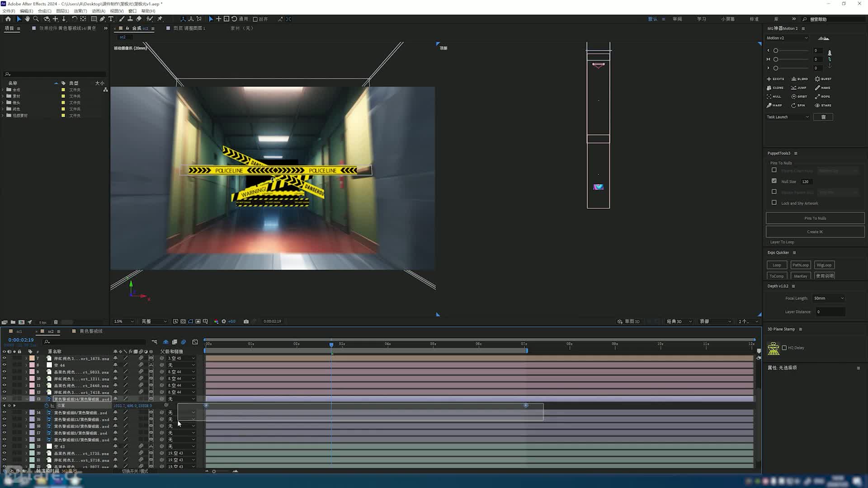Open the Focal Length 50mm dropdown
This screenshot has width=868, height=488.
(x=829, y=298)
